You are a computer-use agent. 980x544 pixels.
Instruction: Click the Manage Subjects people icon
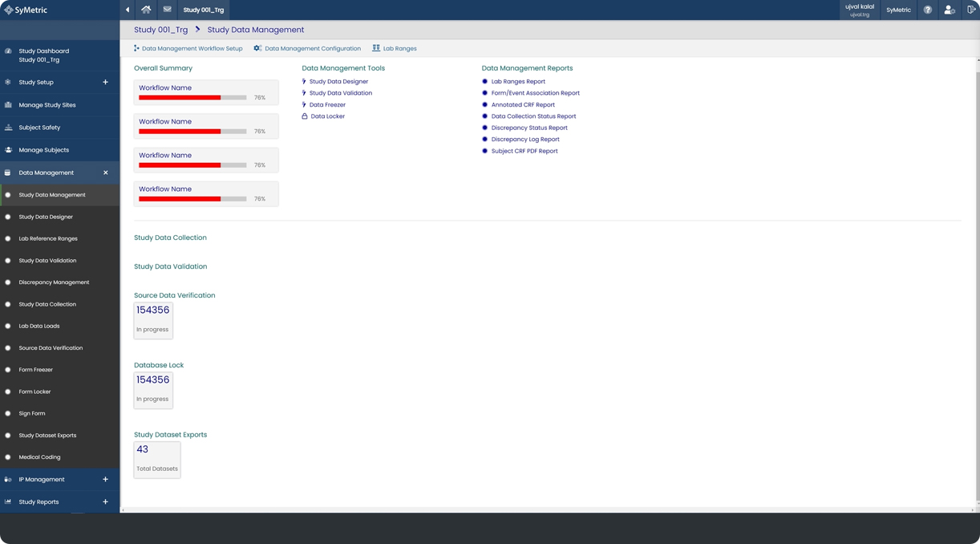pyautogui.click(x=8, y=150)
